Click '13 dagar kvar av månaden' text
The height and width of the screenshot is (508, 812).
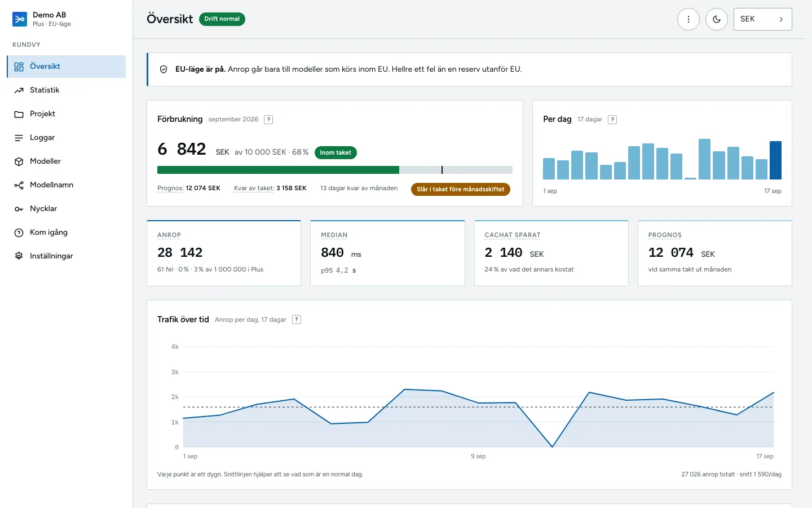pyautogui.click(x=359, y=189)
